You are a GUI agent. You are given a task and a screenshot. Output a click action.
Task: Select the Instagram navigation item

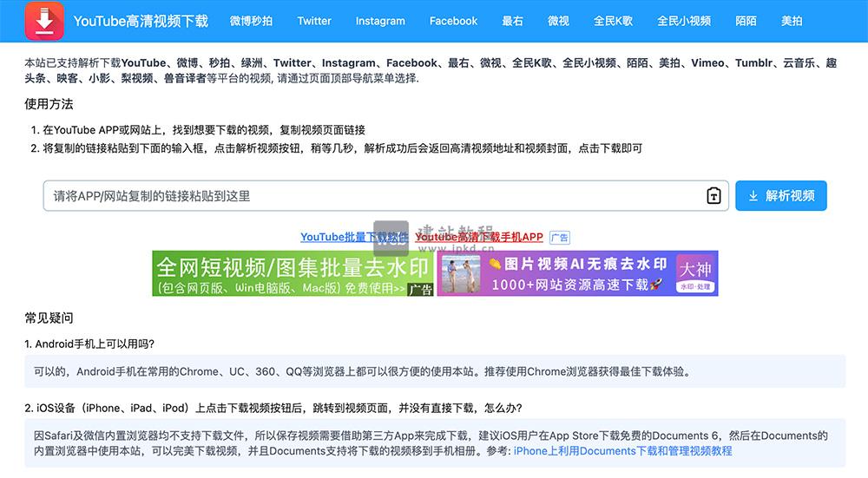point(380,21)
